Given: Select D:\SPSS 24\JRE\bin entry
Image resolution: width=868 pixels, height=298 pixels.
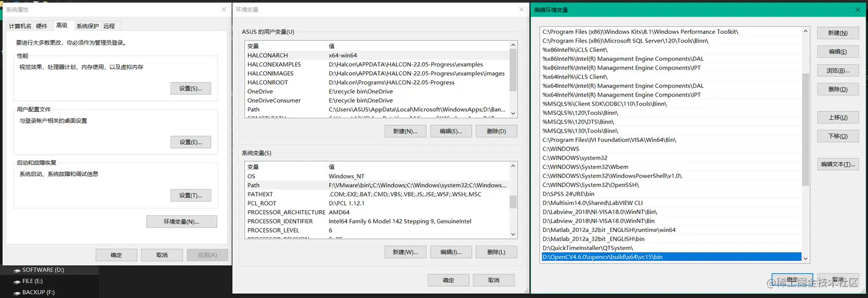Looking at the screenshot, I should coord(671,193).
